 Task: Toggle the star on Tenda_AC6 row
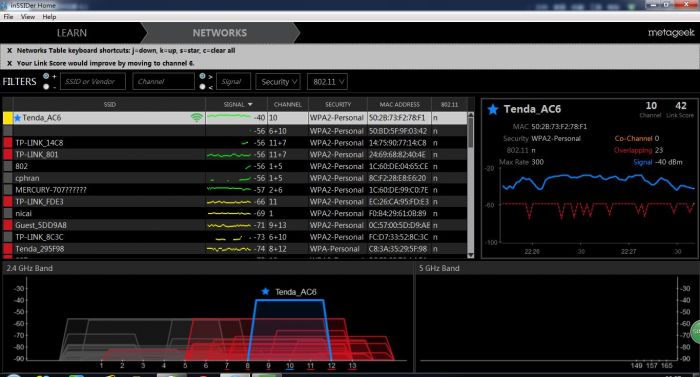click(x=17, y=118)
